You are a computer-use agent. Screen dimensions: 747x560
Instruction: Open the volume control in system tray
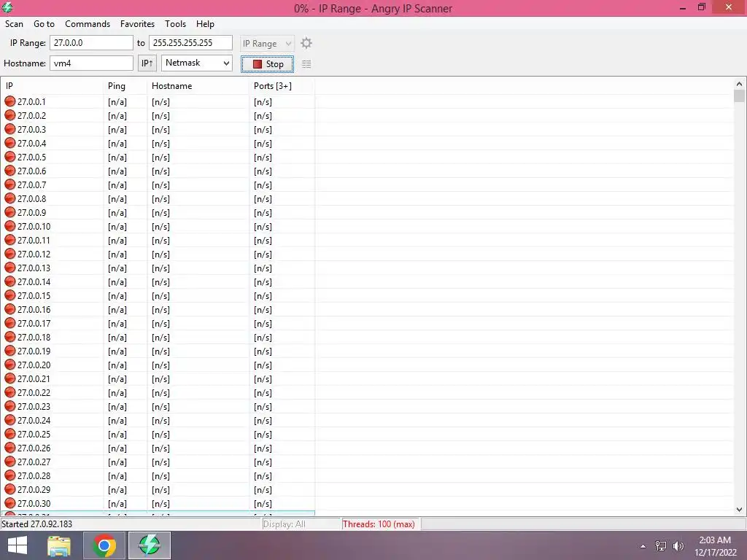[x=678, y=546]
